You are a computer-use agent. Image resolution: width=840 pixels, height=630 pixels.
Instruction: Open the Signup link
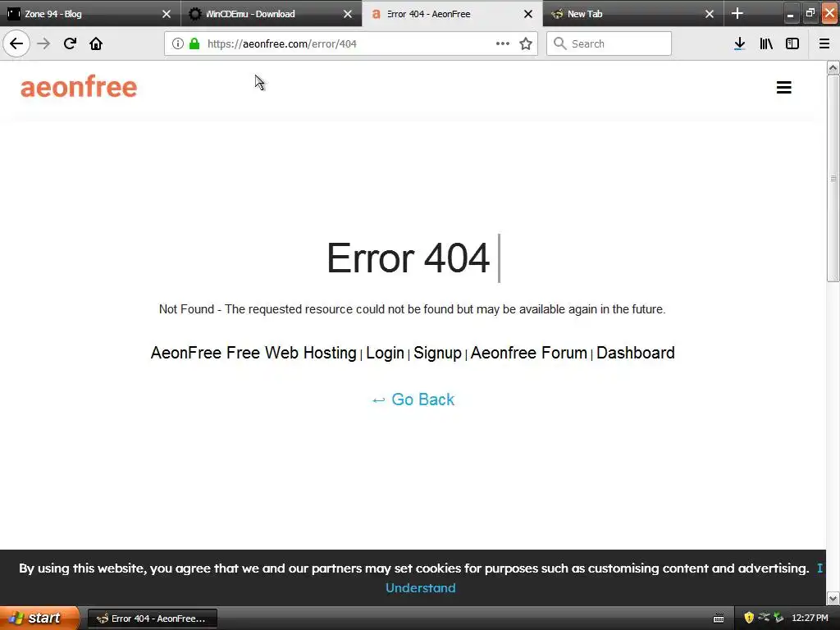coord(438,353)
